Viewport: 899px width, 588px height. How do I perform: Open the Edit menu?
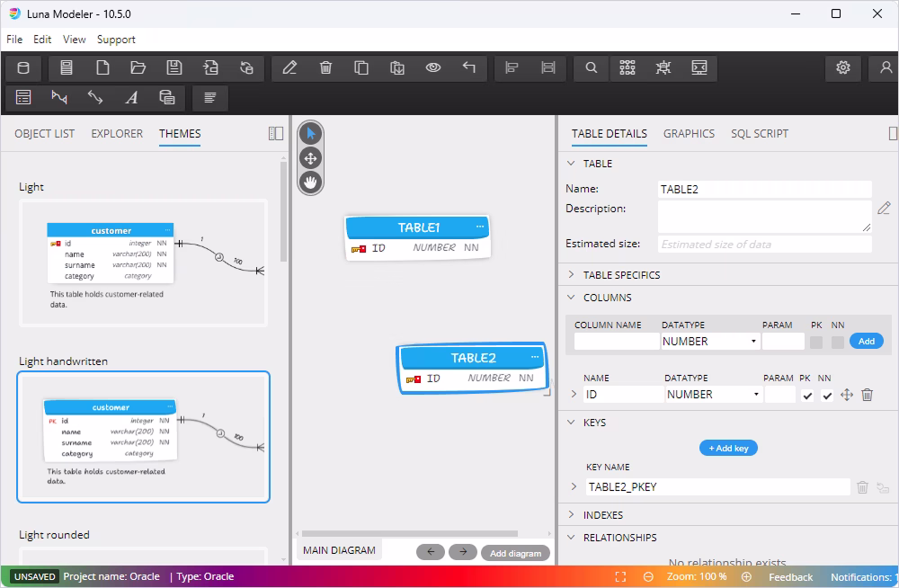[x=42, y=40]
